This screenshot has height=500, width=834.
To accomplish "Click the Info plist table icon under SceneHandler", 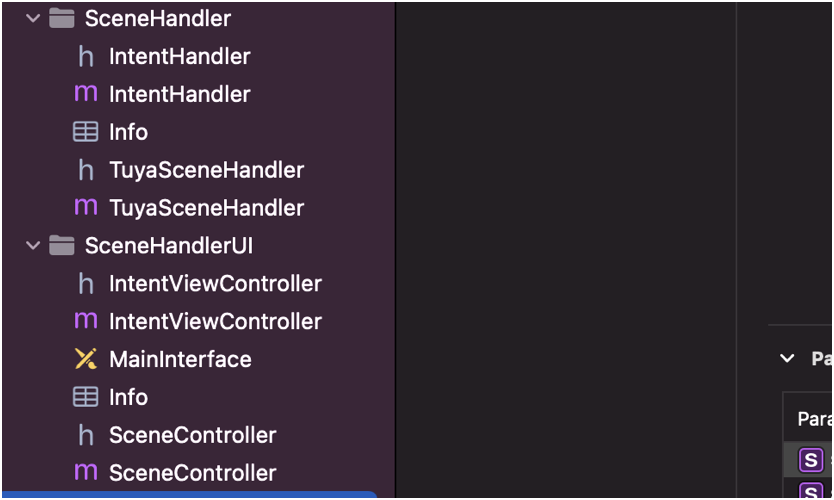I will coord(86,132).
